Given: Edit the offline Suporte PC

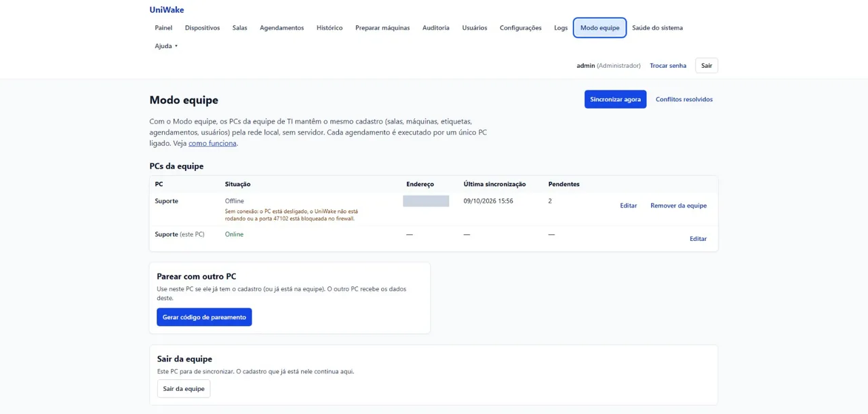Looking at the screenshot, I should tap(629, 206).
